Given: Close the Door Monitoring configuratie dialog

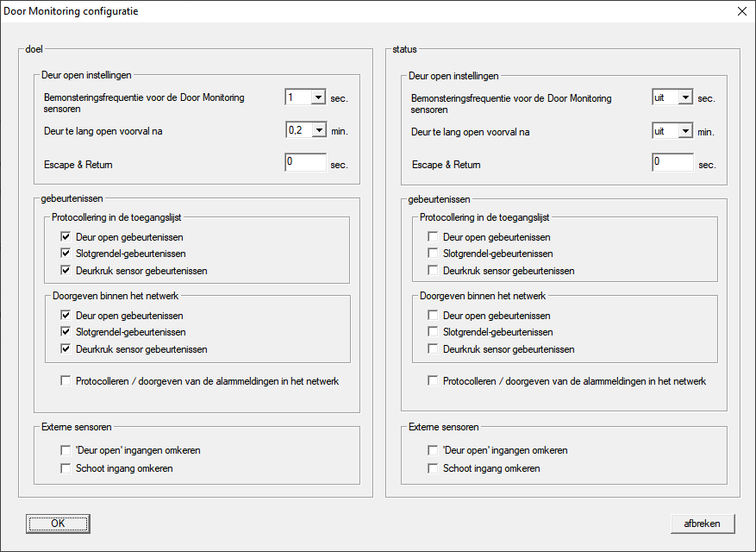Looking at the screenshot, I should pos(741,11).
